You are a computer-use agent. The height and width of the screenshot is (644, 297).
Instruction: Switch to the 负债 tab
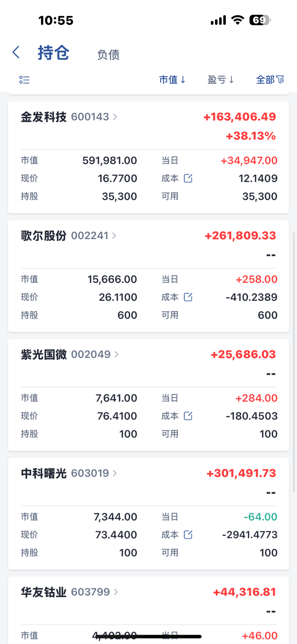(x=108, y=55)
